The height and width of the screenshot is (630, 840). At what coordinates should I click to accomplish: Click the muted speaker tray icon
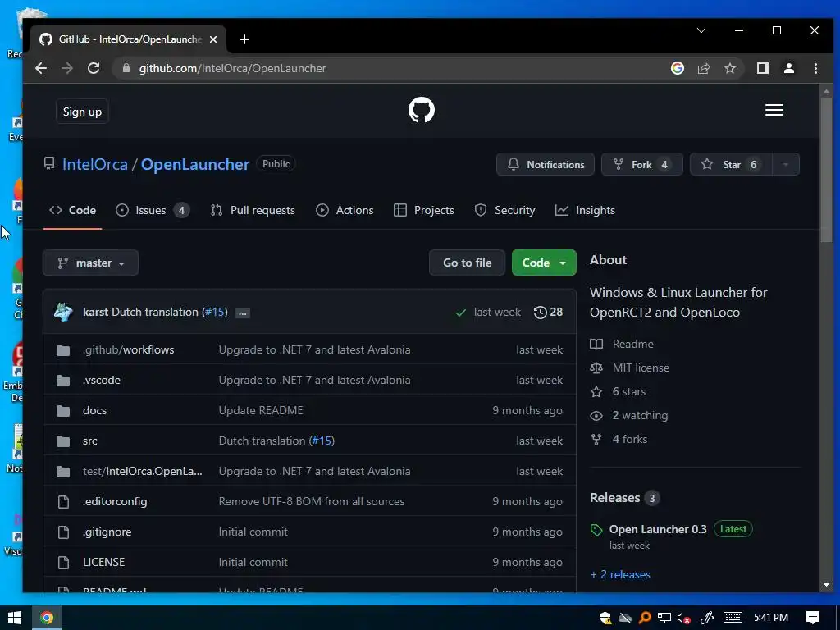pyautogui.click(x=683, y=619)
